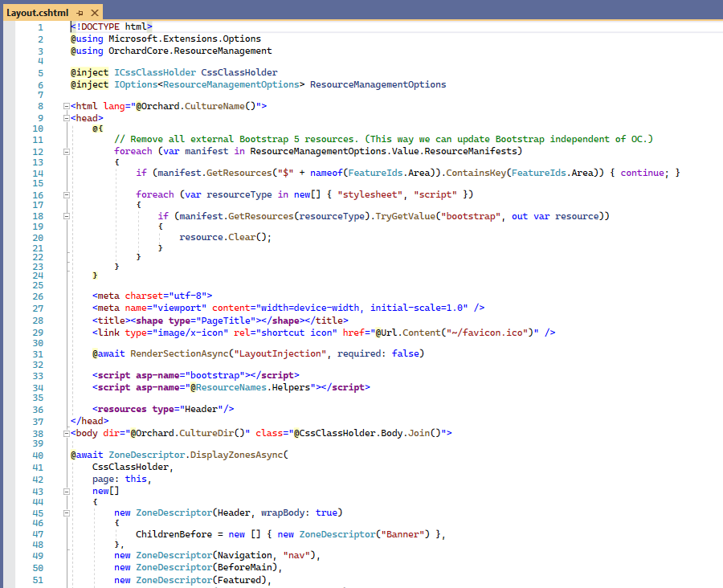The height and width of the screenshot is (588, 723).
Task: Click ResourceManifests in the foreach statement
Action: click(x=470, y=151)
